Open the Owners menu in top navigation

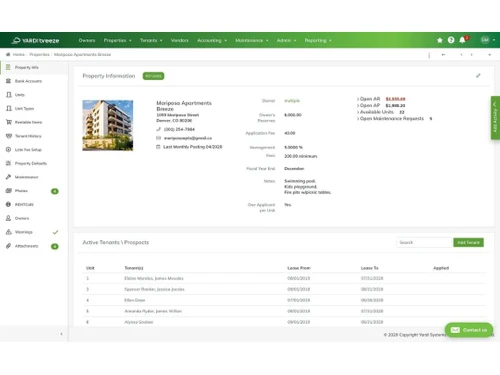87,40
